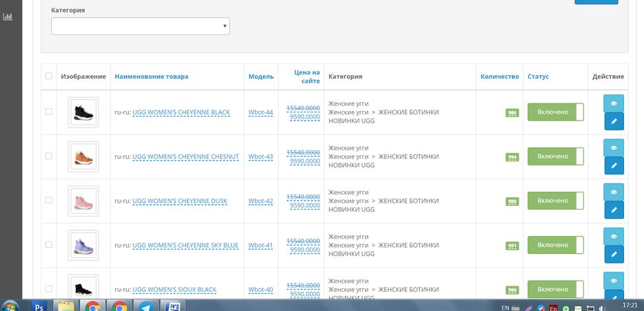The height and width of the screenshot is (311, 644).
Task: Switch to the Chrome icon beside Telegram
Action: [119, 306]
